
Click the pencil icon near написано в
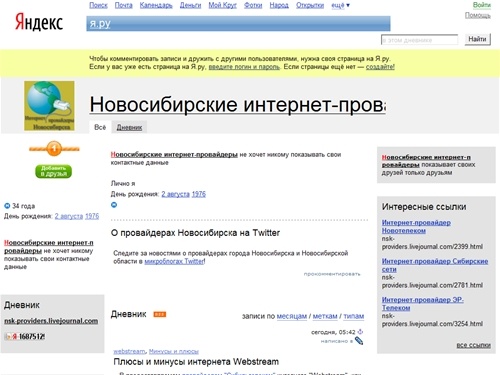click(359, 341)
